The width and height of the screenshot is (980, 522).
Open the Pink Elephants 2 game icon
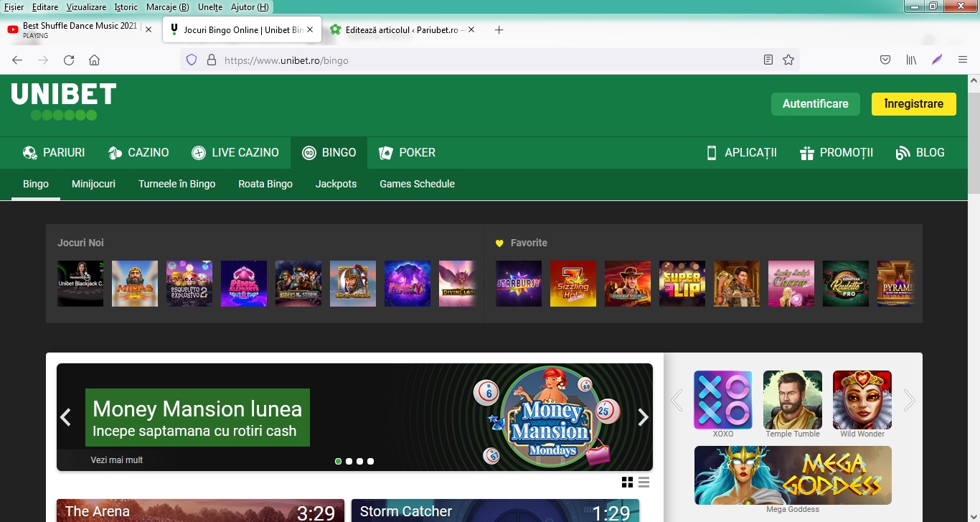244,284
